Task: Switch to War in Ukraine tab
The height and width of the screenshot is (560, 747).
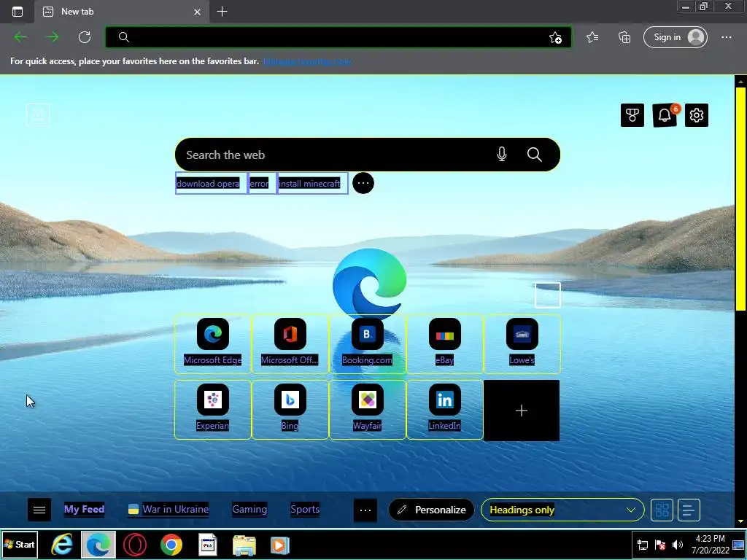Action: [169, 509]
